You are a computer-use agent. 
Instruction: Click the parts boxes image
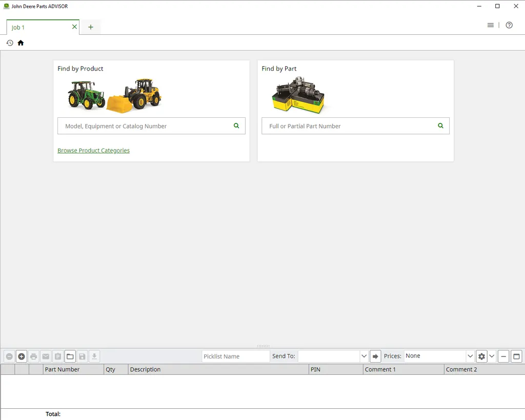298,95
